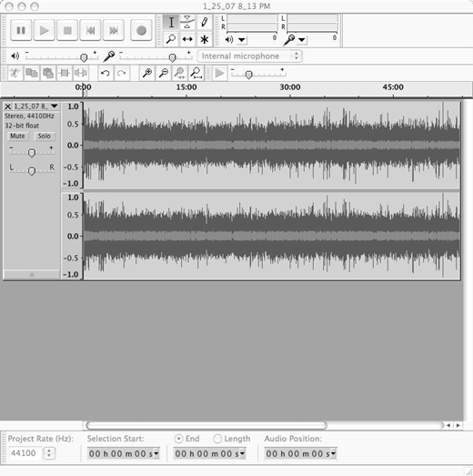
Task: Click the upper (left) channel waveform
Action: pyautogui.click(x=272, y=145)
